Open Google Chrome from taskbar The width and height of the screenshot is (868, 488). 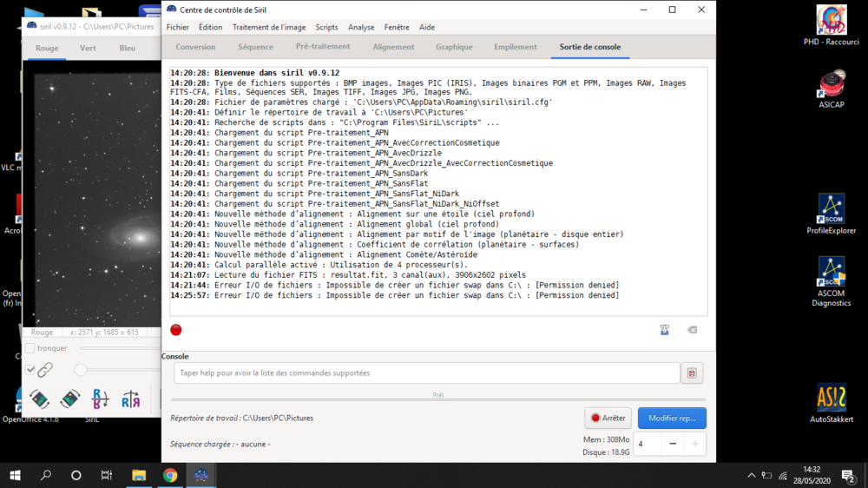[170, 475]
